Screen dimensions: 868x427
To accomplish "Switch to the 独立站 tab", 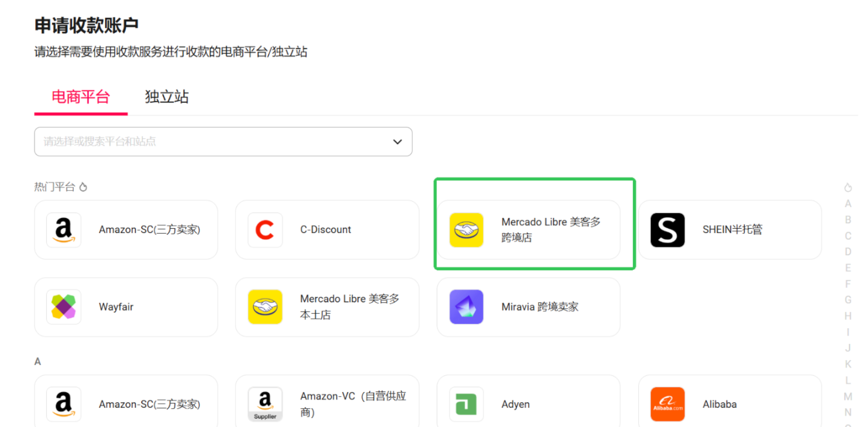I will pyautogui.click(x=167, y=97).
